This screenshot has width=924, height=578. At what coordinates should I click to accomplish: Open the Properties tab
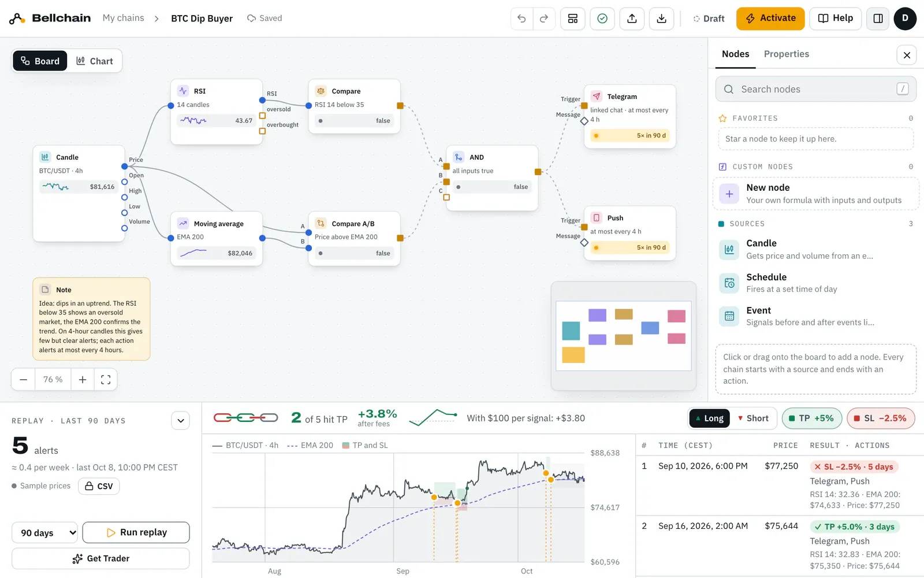(786, 54)
